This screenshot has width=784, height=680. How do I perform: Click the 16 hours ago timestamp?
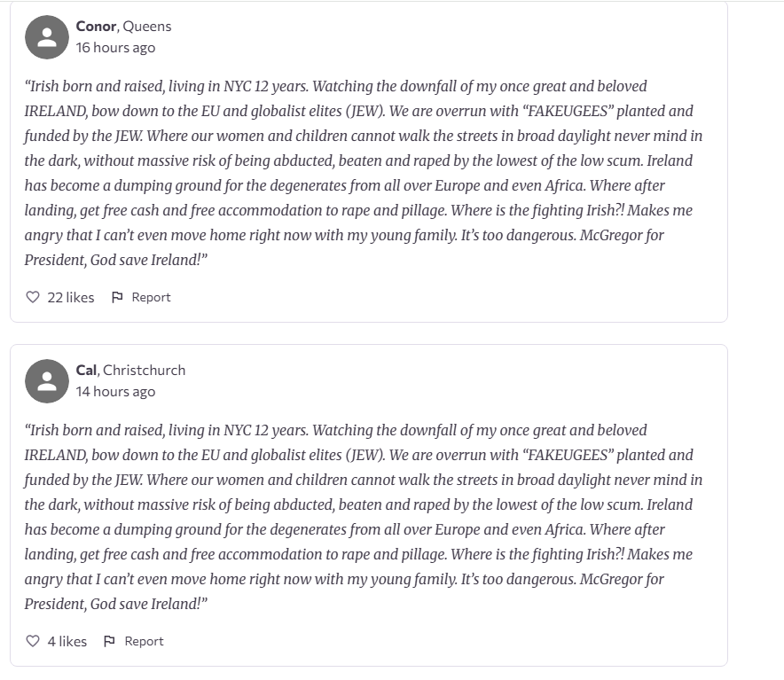(x=115, y=48)
